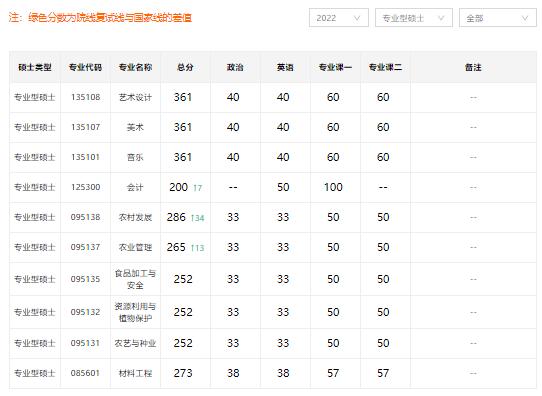Click total score 361 in 音乐 row
The width and height of the screenshot is (542, 396).
(183, 158)
